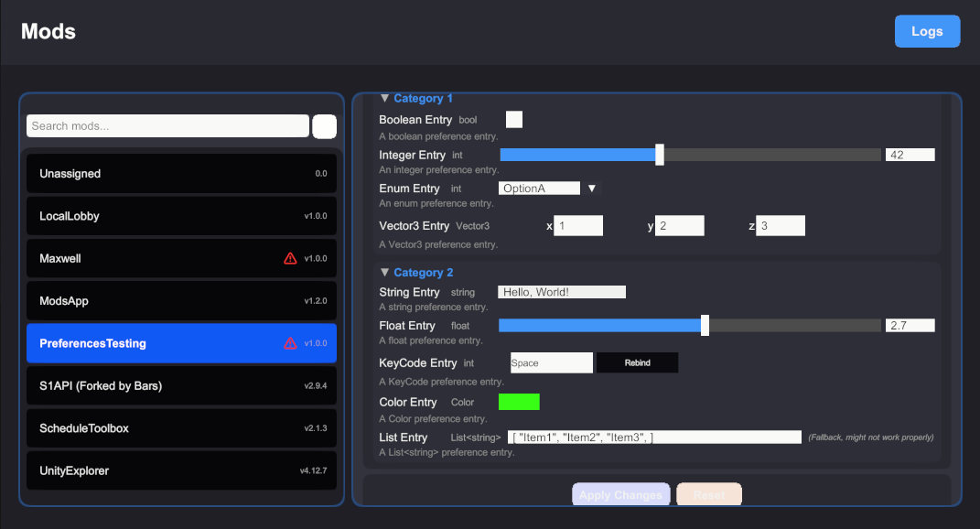This screenshot has height=529, width=980.
Task: Click the green Color Entry swatch
Action: click(x=518, y=401)
